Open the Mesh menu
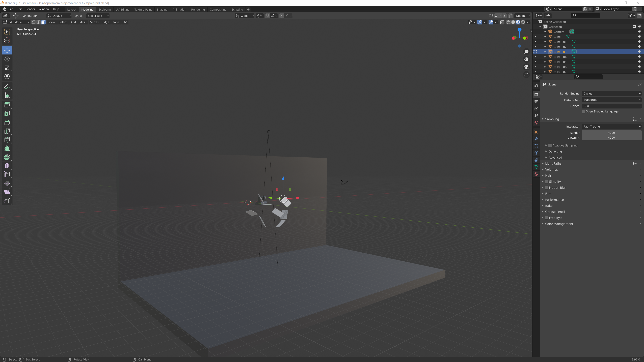The image size is (644, 362). pos(83,22)
